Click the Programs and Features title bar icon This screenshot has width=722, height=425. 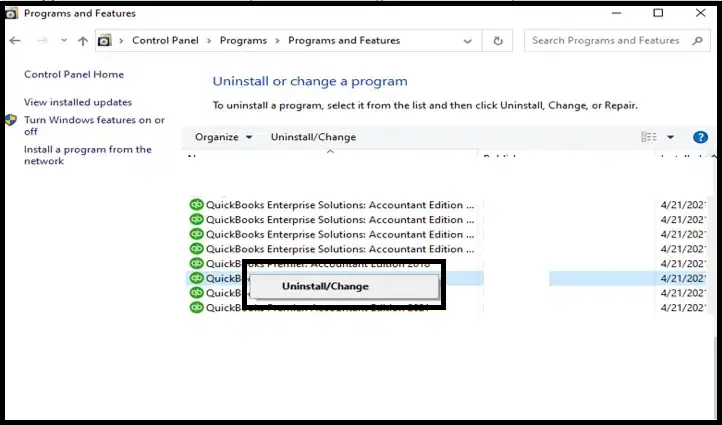pos(12,13)
